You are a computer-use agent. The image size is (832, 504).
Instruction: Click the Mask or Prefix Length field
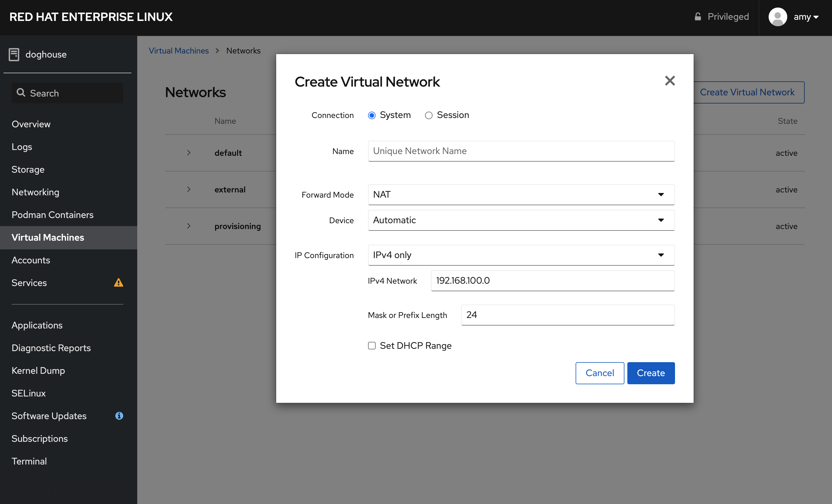(x=567, y=314)
